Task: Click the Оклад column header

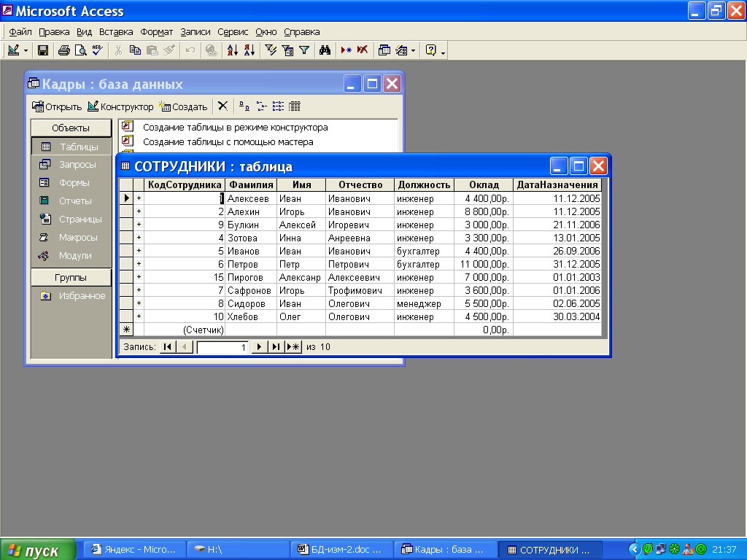Action: coord(484,184)
